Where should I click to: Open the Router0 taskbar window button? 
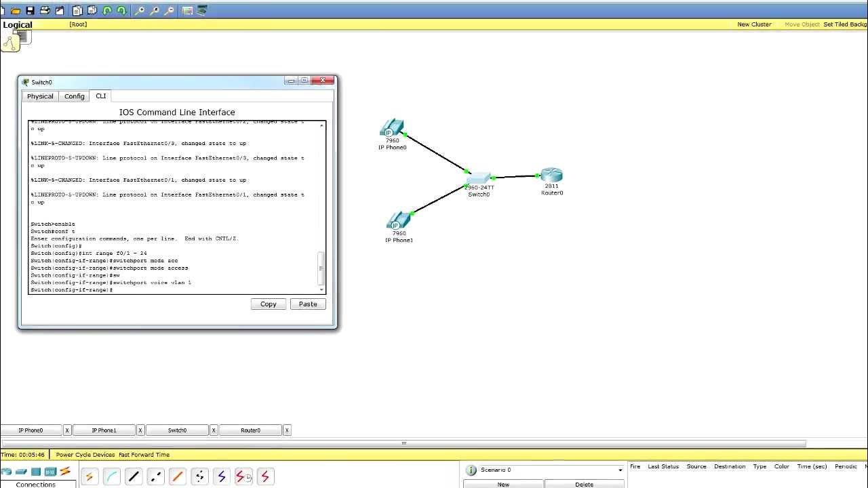click(251, 430)
